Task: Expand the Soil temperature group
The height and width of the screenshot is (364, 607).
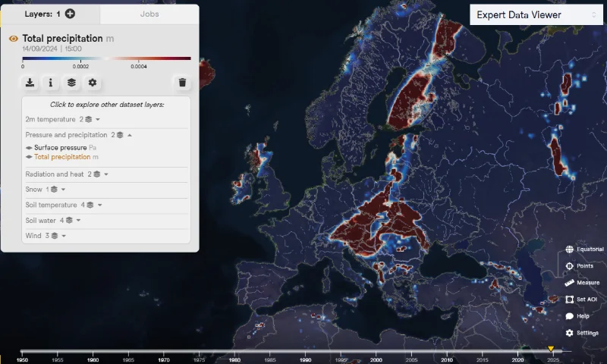Action: tap(100, 205)
